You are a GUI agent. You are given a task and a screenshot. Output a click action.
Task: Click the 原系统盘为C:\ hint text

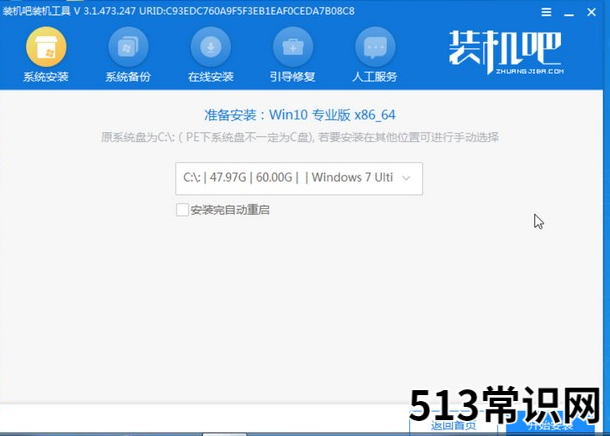click(x=300, y=137)
